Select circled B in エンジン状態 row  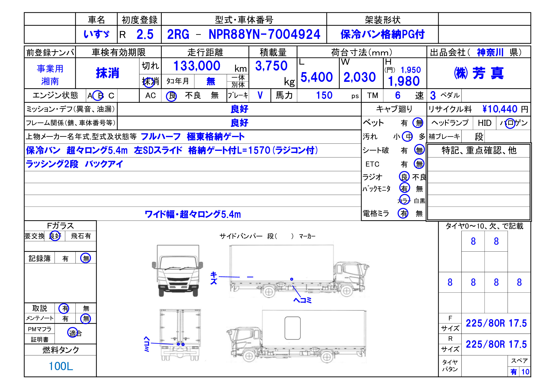(98, 96)
